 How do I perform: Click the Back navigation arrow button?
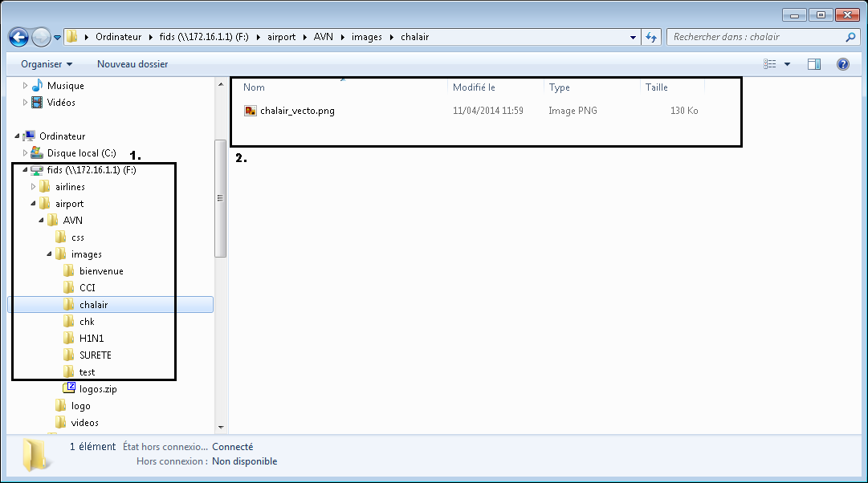(19, 37)
